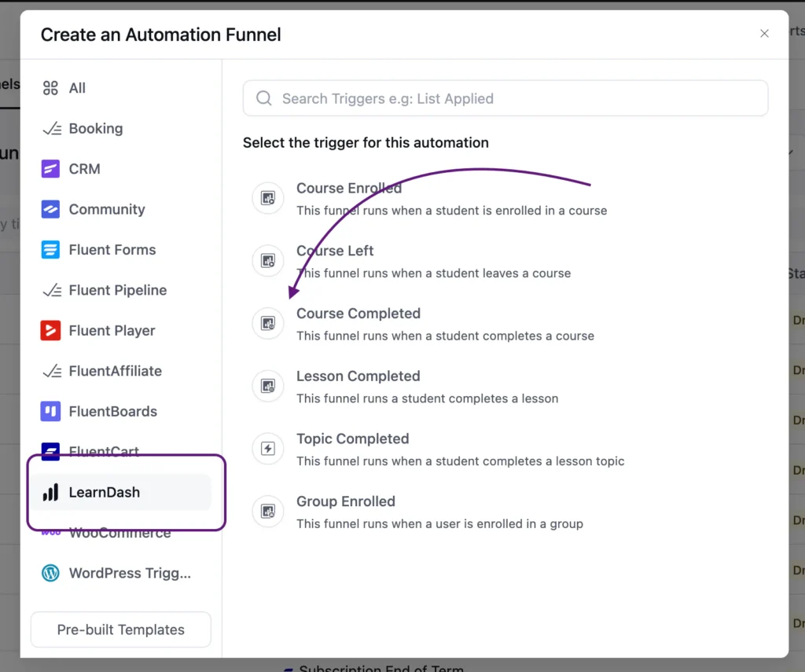Click 'This funnel runs a student completes a lesson'
This screenshot has height=672, width=805.
pyautogui.click(x=427, y=398)
